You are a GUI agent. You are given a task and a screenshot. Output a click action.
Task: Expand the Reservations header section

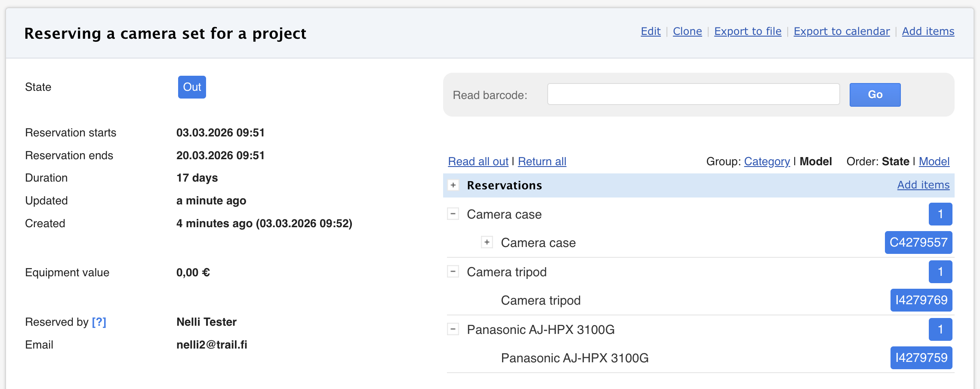[453, 185]
